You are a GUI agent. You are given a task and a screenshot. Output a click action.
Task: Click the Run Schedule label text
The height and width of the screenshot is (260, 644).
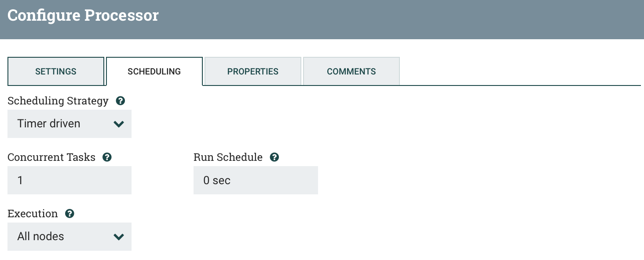228,157
